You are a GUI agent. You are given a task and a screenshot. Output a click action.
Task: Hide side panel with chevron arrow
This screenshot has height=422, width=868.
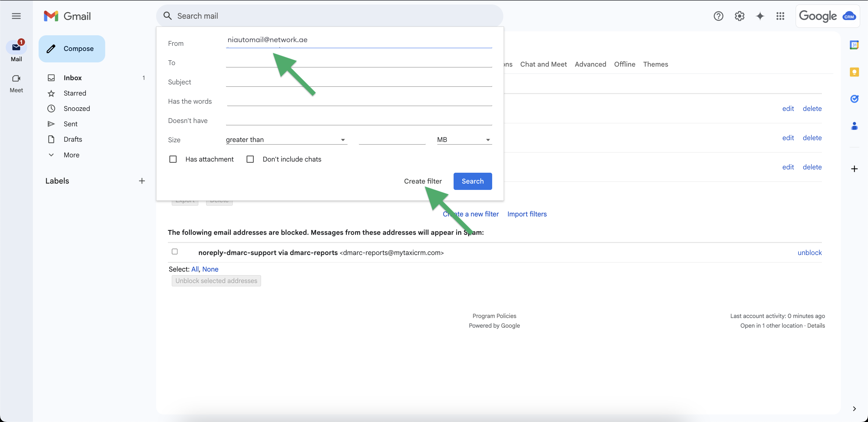854,409
